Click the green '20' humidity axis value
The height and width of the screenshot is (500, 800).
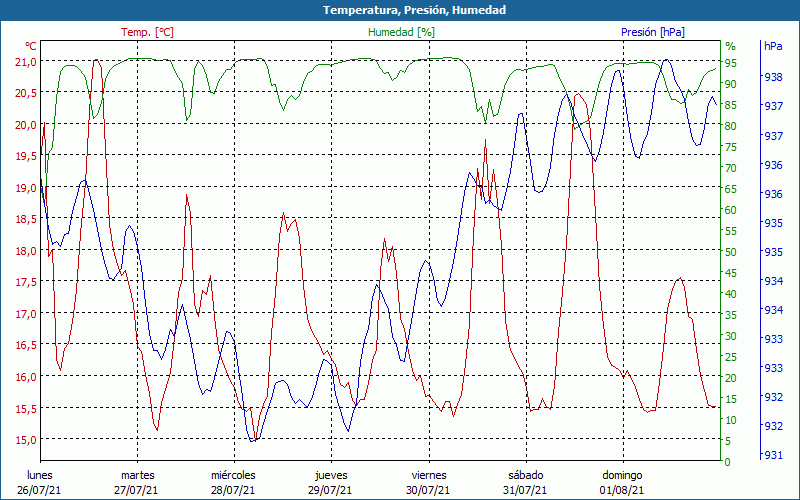coord(731,378)
